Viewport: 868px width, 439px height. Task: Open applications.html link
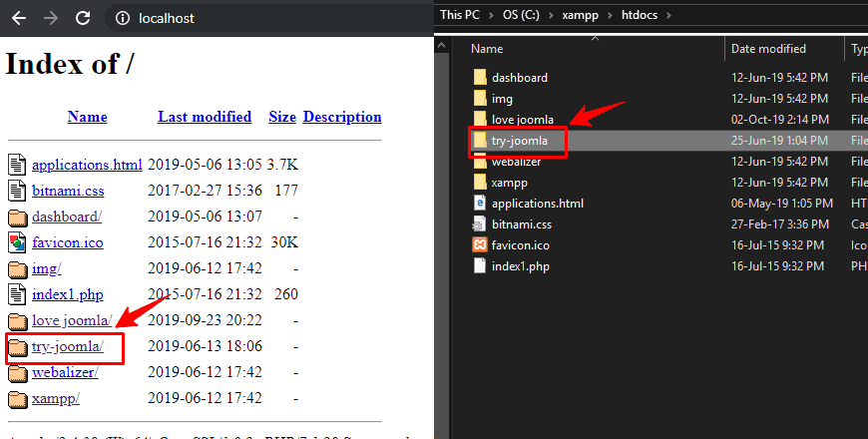(x=87, y=165)
